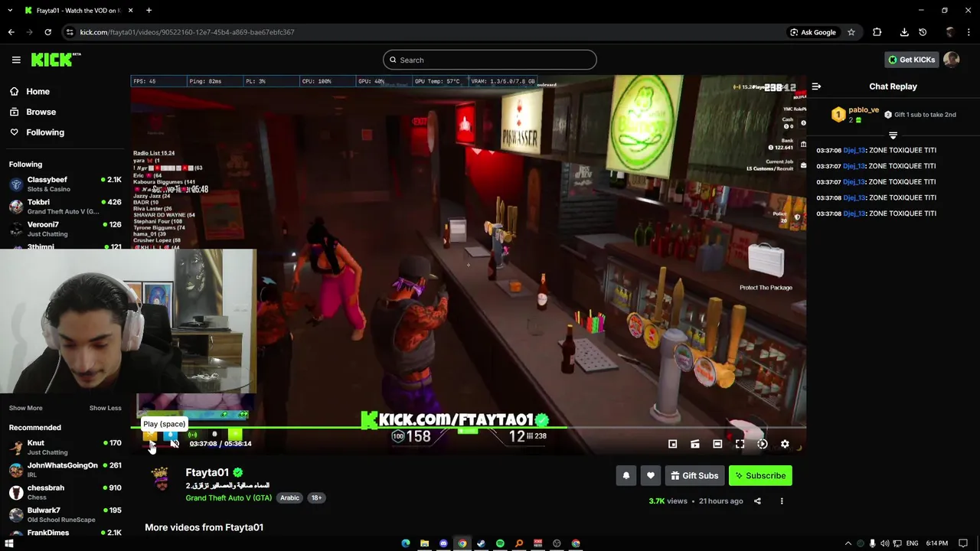
Task: Open File Explorer from the taskbar
Action: tap(424, 543)
